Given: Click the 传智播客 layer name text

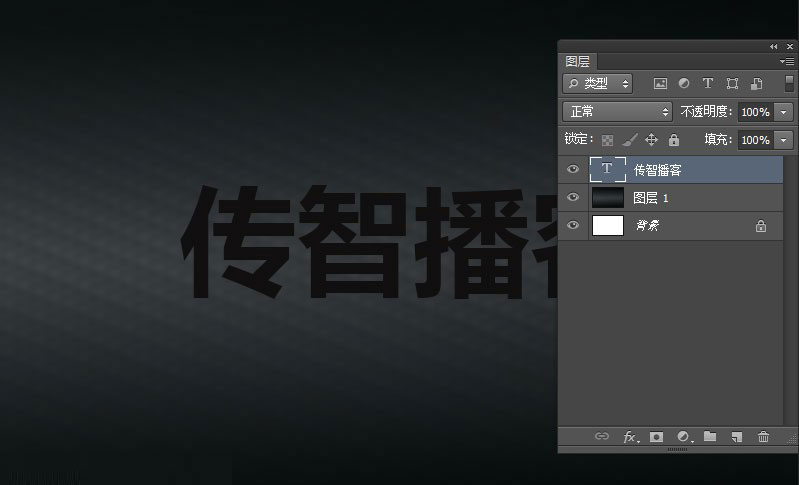Looking at the screenshot, I should point(657,170).
